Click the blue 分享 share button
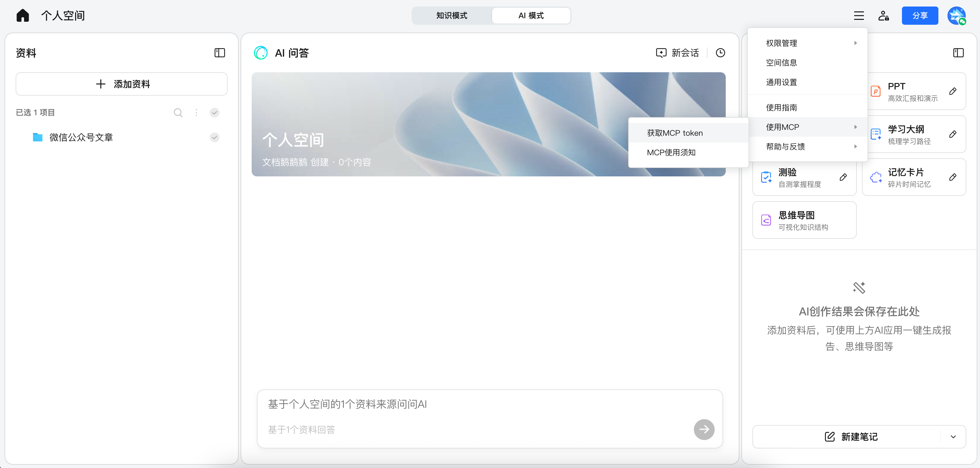The width and height of the screenshot is (980, 468). 920,16
